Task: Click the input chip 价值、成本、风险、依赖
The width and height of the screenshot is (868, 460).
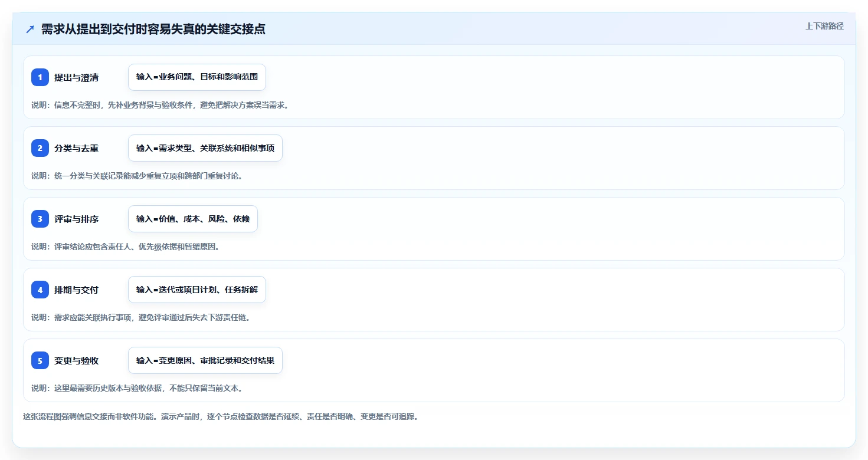Action: (x=193, y=219)
